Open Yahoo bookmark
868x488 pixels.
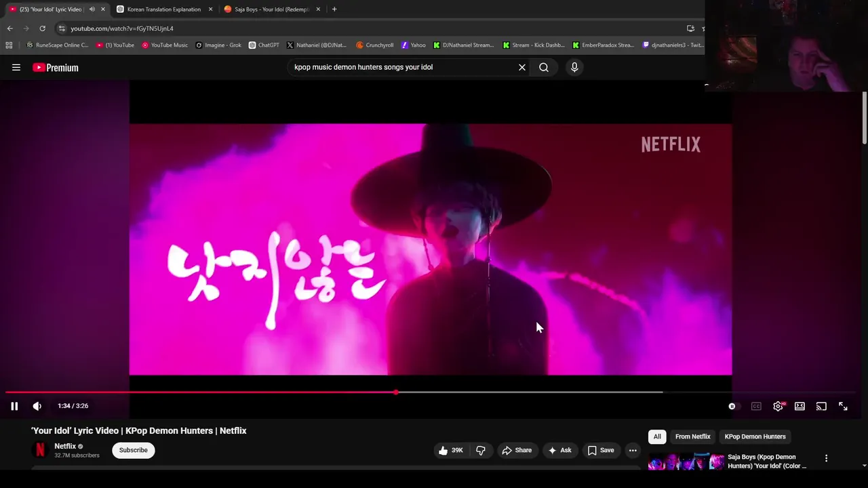(413, 45)
